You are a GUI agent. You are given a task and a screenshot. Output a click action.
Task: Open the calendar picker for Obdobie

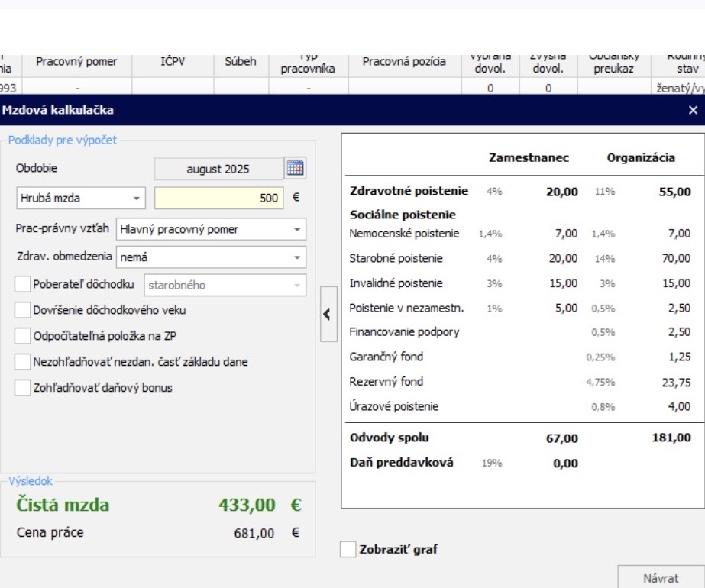(295, 168)
